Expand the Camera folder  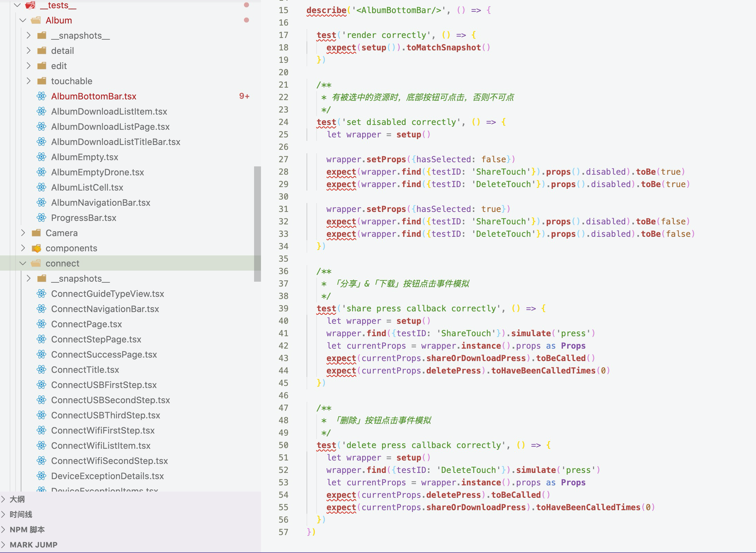coord(23,233)
